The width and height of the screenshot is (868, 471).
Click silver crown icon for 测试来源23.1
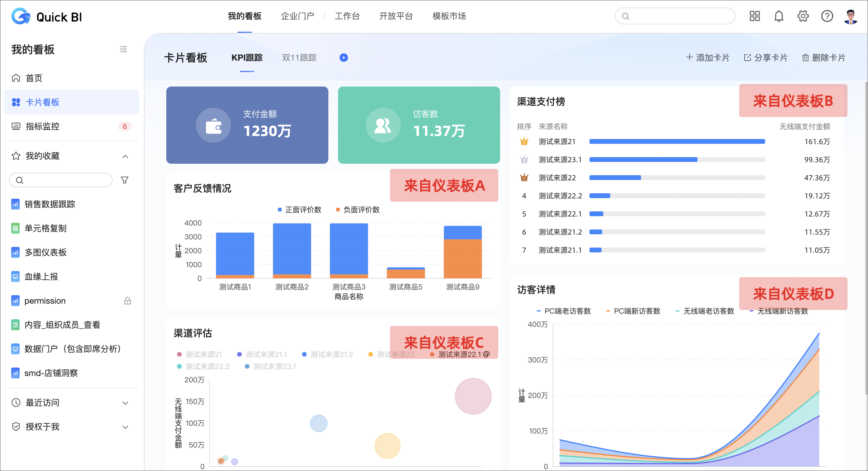524,160
